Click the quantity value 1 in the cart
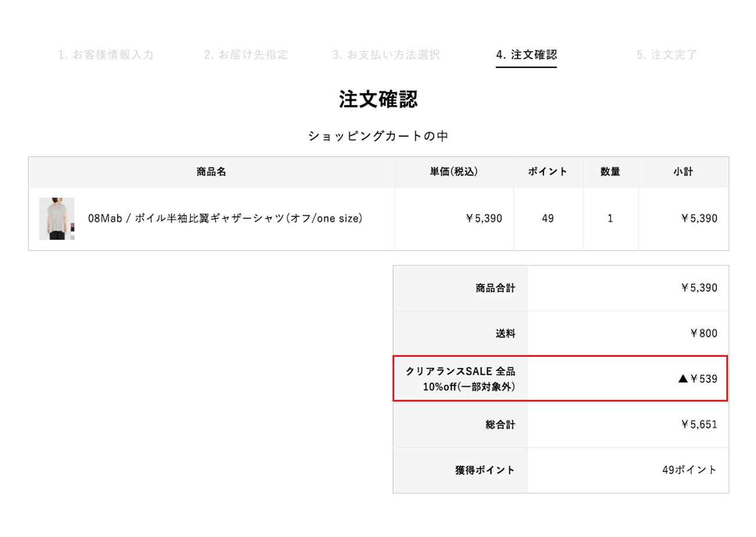This screenshot has height=537, width=756. [x=610, y=219]
